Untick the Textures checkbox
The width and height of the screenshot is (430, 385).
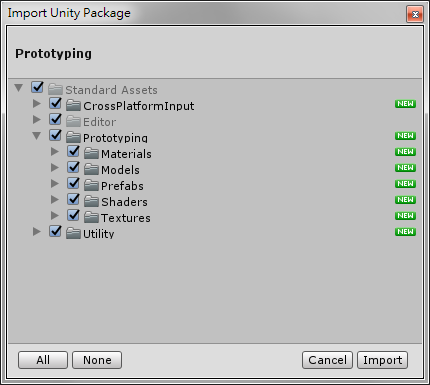(x=73, y=216)
